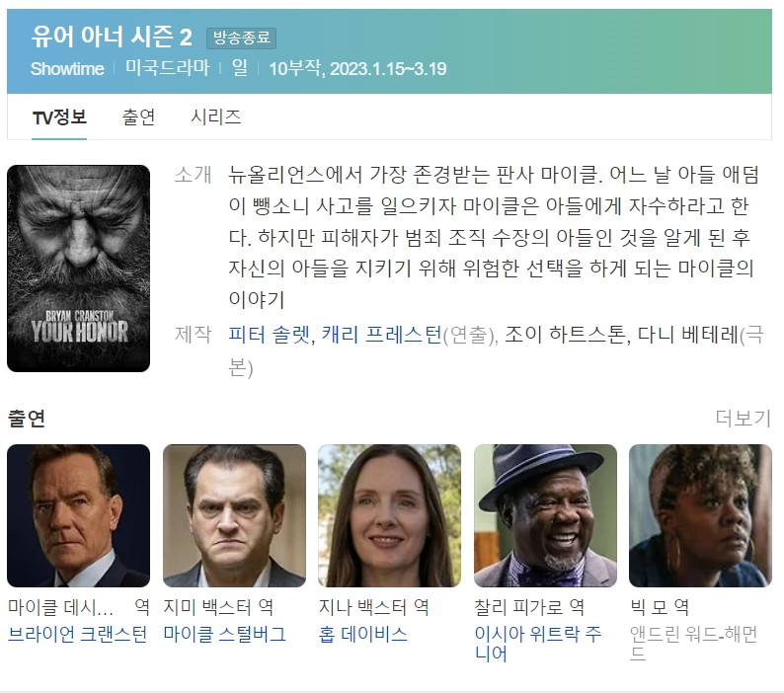Open 피터 솔렛 director link
The width and height of the screenshot is (784, 693).
click(269, 335)
